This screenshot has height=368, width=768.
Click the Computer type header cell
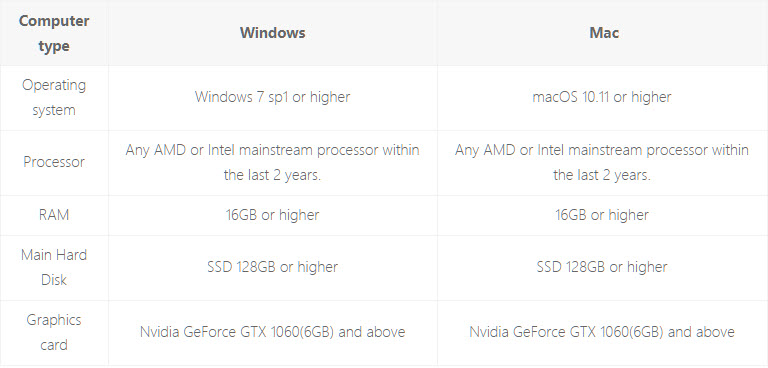point(54,33)
